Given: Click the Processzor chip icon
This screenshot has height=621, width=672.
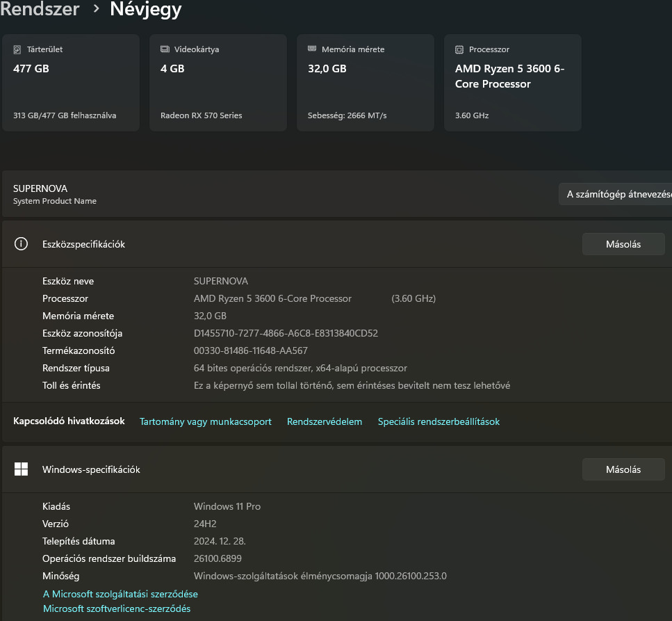Looking at the screenshot, I should tap(459, 49).
